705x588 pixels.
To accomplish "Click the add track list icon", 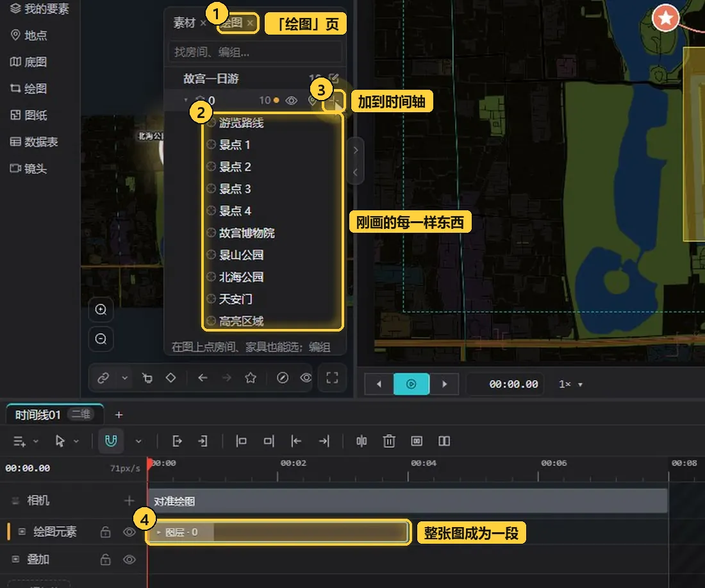I will (19, 441).
